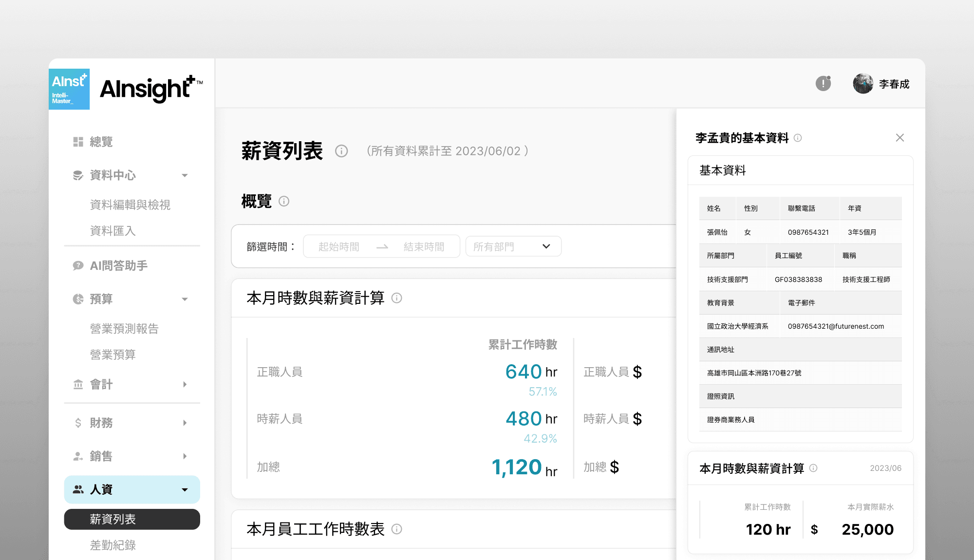Image resolution: width=974 pixels, height=560 pixels.
Task: Click info icon next to 薪資列表 title
Action: [341, 151]
